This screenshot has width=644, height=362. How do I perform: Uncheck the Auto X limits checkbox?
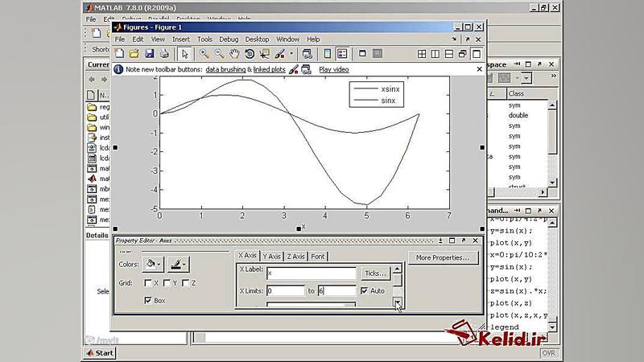[364, 290]
